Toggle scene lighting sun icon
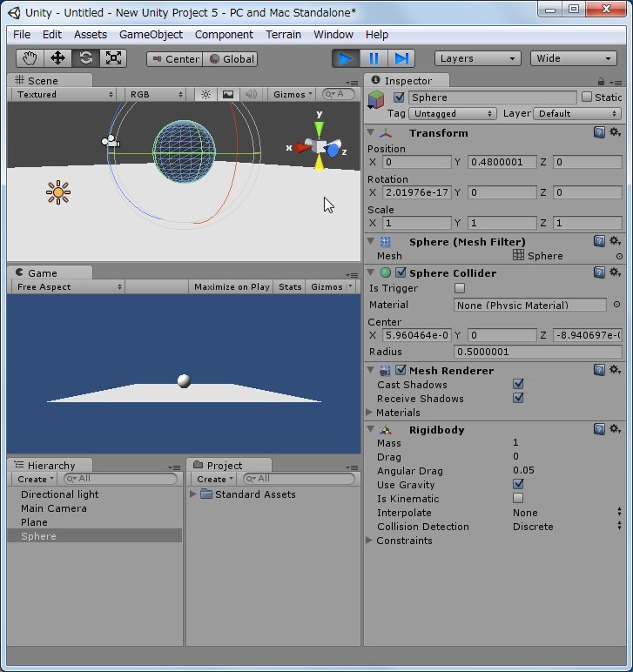 pyautogui.click(x=205, y=94)
